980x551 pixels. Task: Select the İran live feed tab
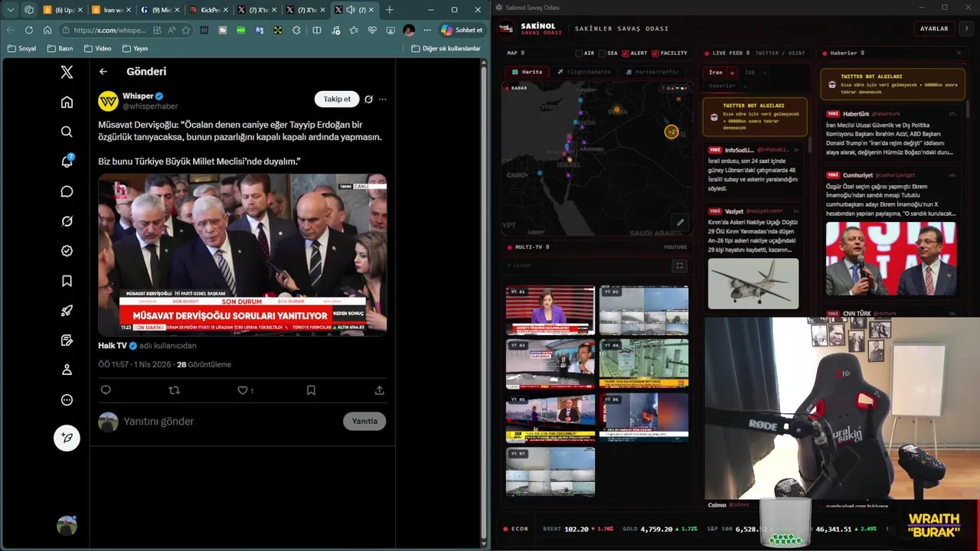point(716,73)
